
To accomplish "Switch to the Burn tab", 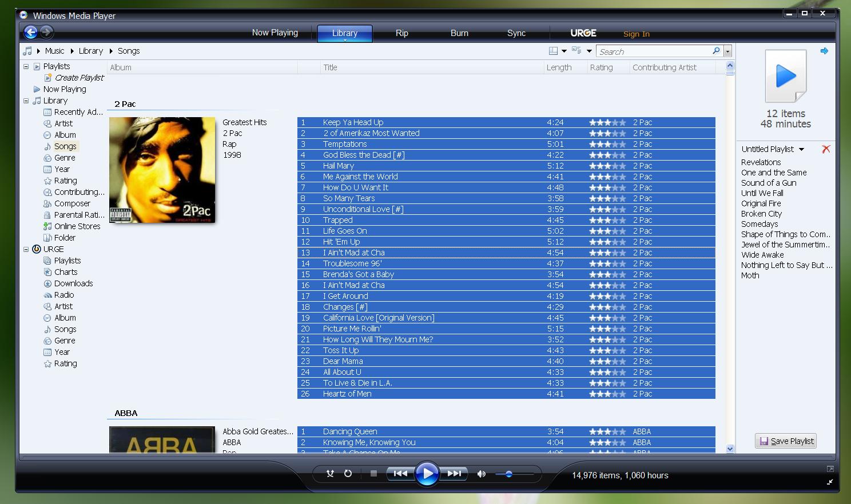I will (459, 33).
